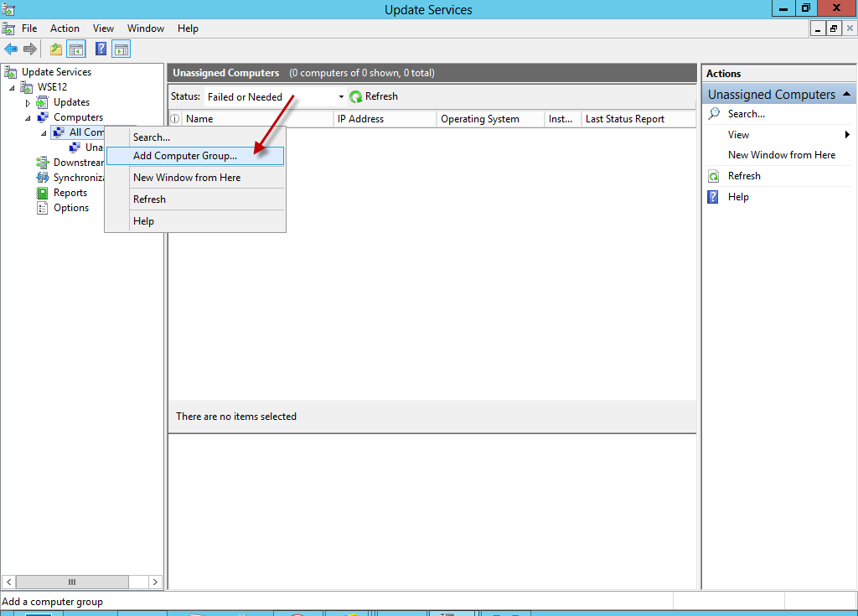The width and height of the screenshot is (858, 616).
Task: Expand the Updates tree node
Action: click(x=28, y=103)
